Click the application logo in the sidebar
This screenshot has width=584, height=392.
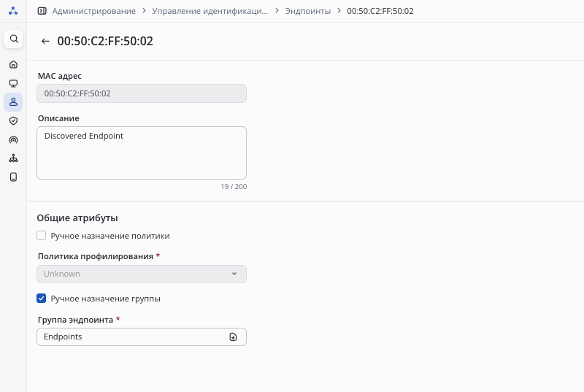tap(13, 11)
